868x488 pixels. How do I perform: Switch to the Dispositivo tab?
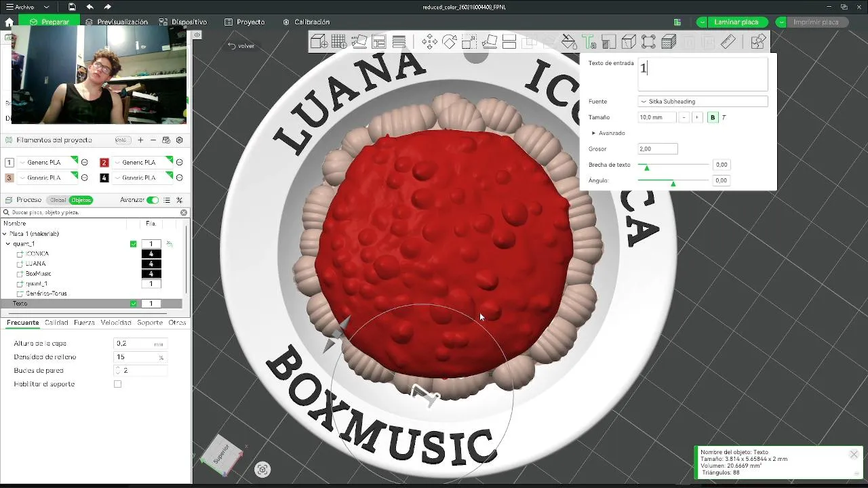[184, 22]
